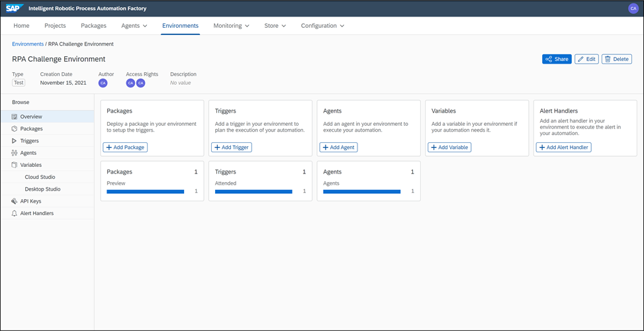Click the API Keys icon in the sidebar
644x331 pixels.
pos(15,201)
